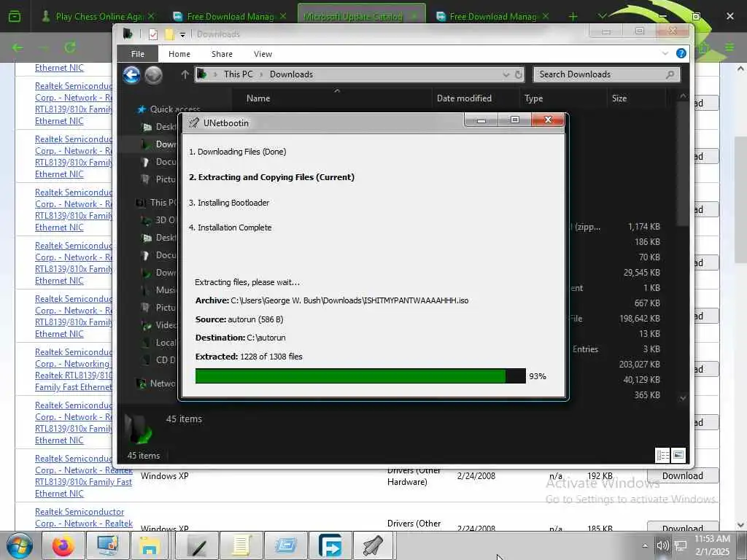Click the Properties quick access toolbar icon

pyautogui.click(x=153, y=34)
